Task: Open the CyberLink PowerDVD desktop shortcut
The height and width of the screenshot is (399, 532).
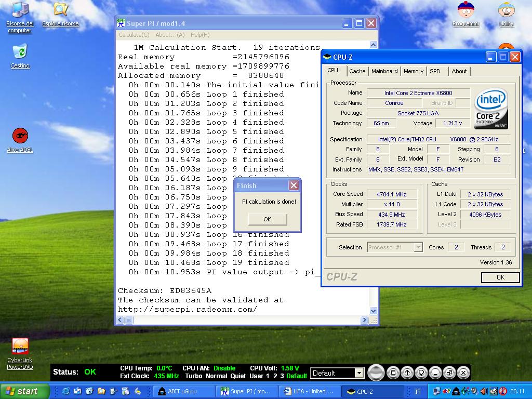Action: 20,354
